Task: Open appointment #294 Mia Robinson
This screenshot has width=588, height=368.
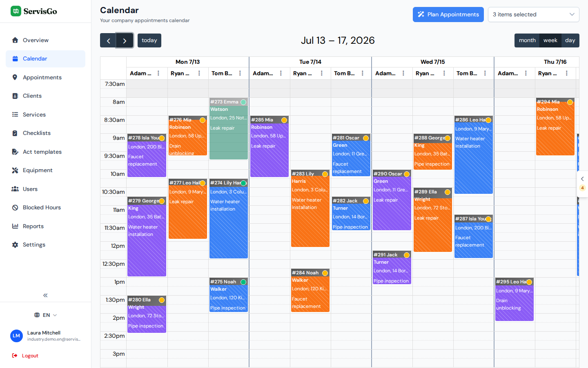Action: click(555, 127)
